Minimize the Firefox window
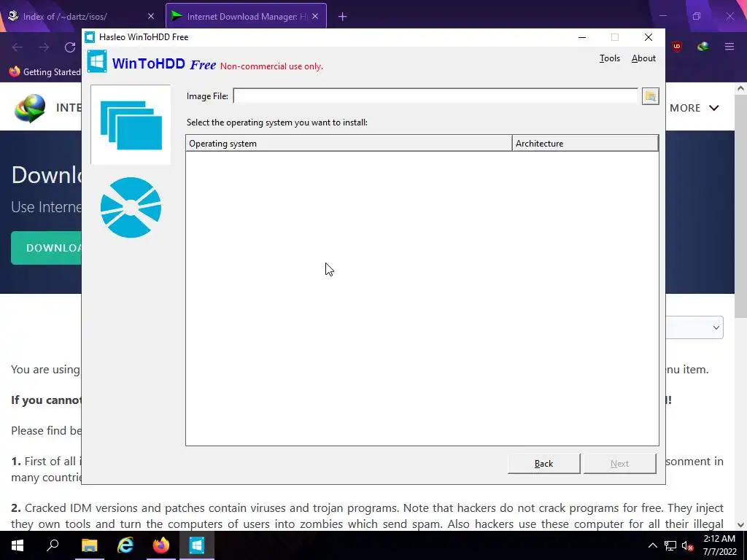This screenshot has width=747, height=560. pyautogui.click(x=662, y=17)
